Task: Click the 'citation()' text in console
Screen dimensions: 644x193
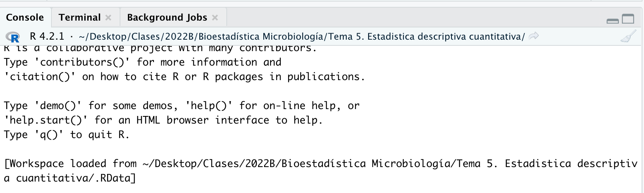Action: click(40, 77)
